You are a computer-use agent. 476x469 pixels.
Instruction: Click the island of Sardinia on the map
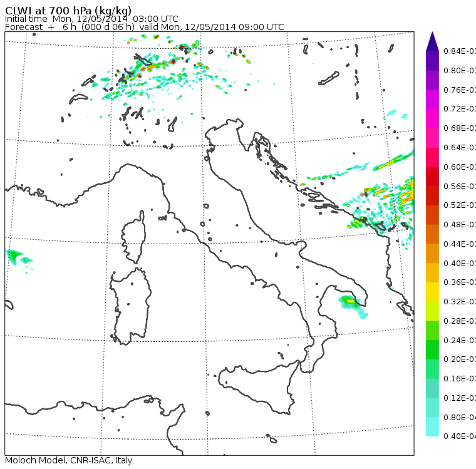tap(130, 305)
